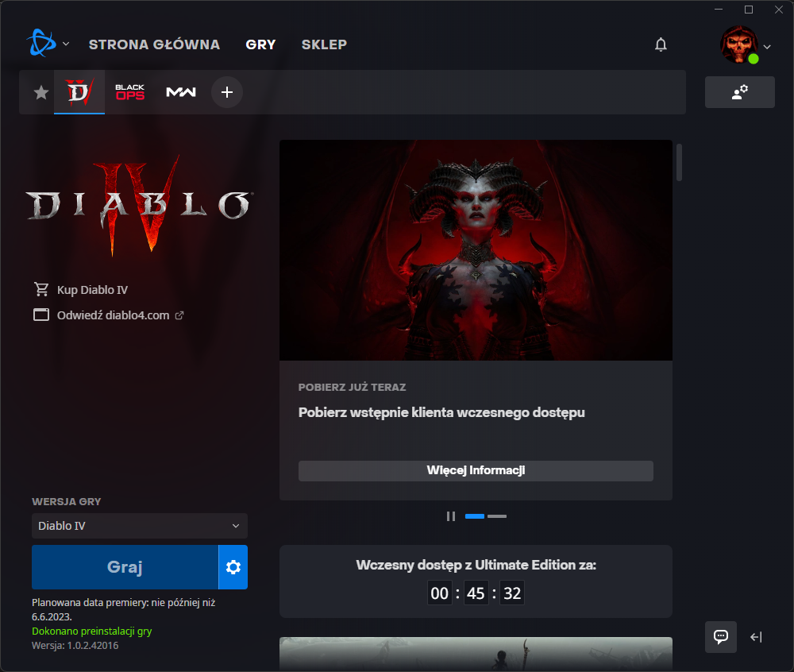
Task: Open the chat bubble icon
Action: [x=721, y=636]
